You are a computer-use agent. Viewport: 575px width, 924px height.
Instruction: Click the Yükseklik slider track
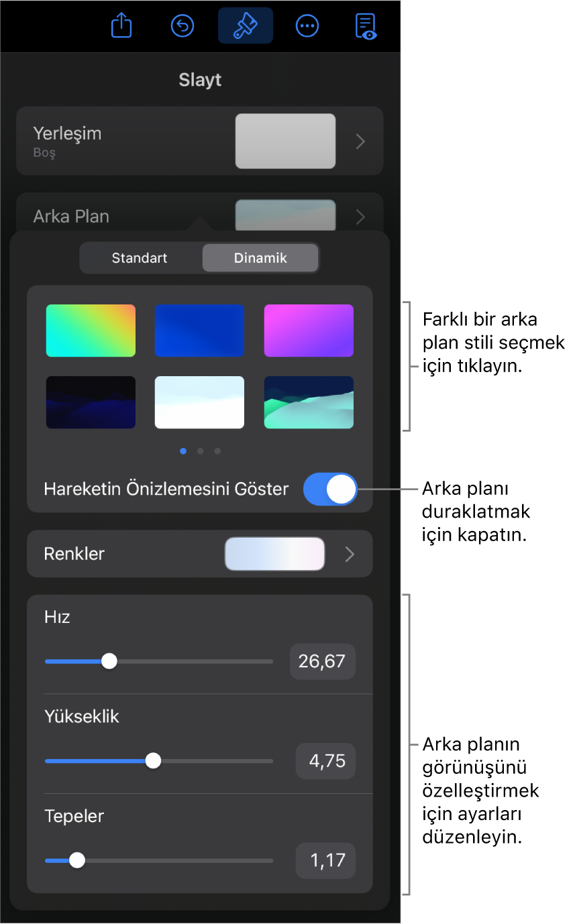click(x=159, y=761)
